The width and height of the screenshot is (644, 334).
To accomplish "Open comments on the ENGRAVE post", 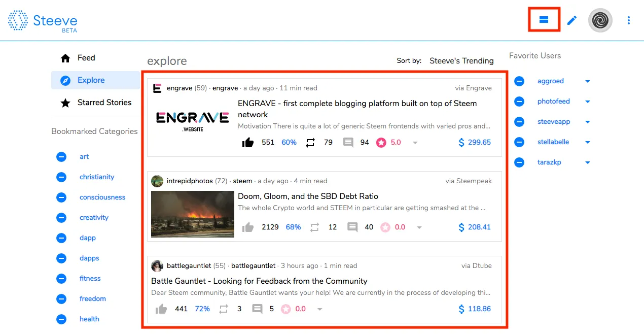I will click(x=348, y=143).
